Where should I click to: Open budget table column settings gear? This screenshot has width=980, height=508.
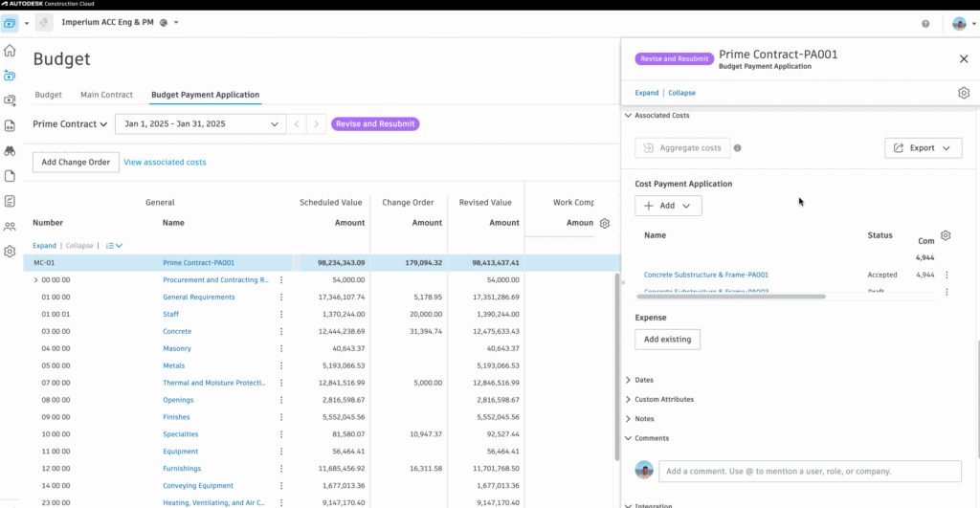604,223
